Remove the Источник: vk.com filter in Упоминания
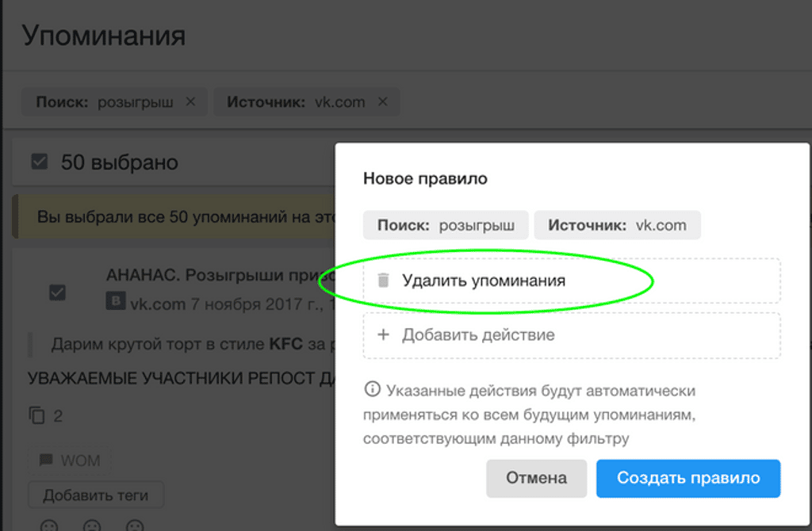812x531 pixels. click(x=383, y=101)
